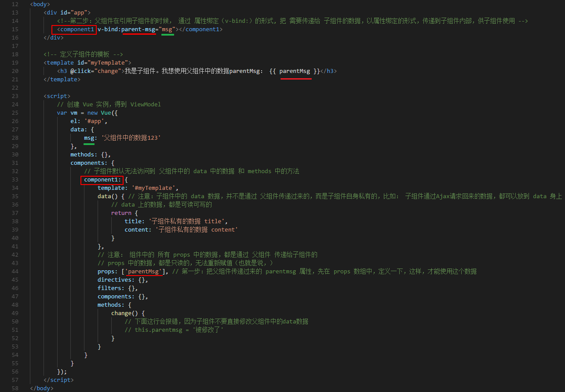Click line number 22 in the gutter
This screenshot has height=392, width=565.
coord(15,88)
